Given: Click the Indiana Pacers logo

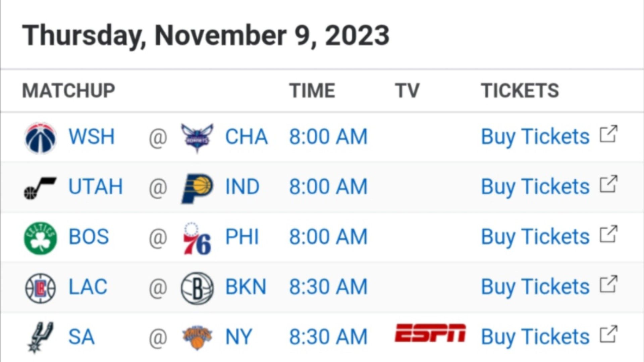Looking at the screenshot, I should click(197, 188).
